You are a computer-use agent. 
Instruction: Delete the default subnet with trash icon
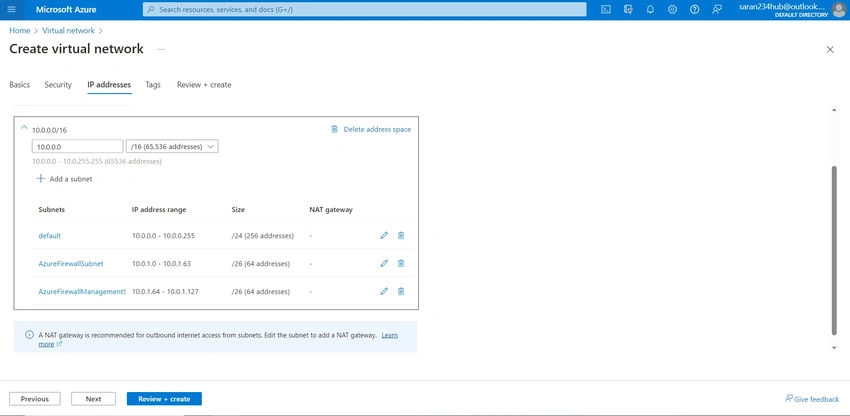click(x=401, y=235)
